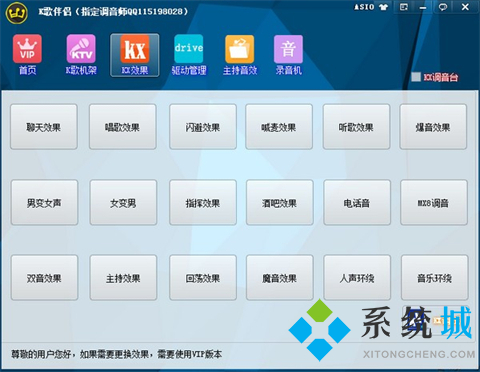Select the 指挥效果 button

coord(203,202)
